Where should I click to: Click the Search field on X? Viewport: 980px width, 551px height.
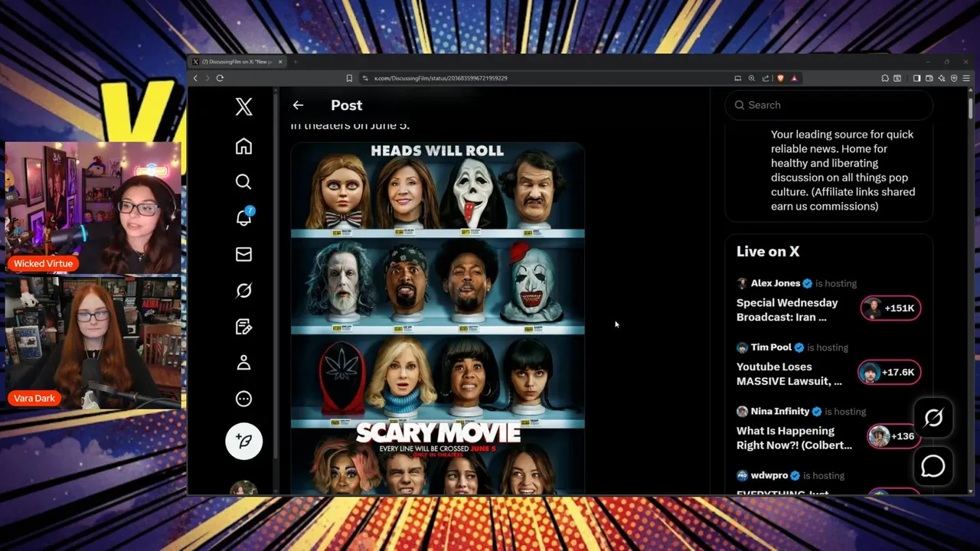click(x=828, y=105)
